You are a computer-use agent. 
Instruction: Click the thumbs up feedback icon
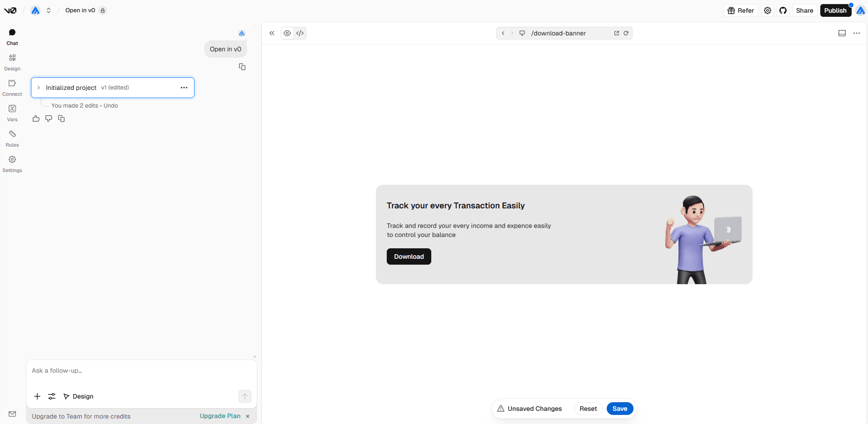tap(36, 119)
